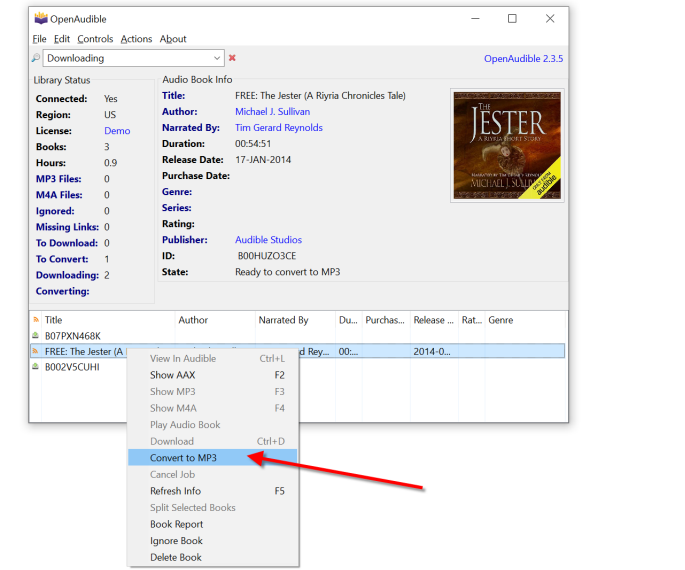The width and height of the screenshot is (685, 570).
Task: Select the B07PXN468K book row
Action: point(298,335)
